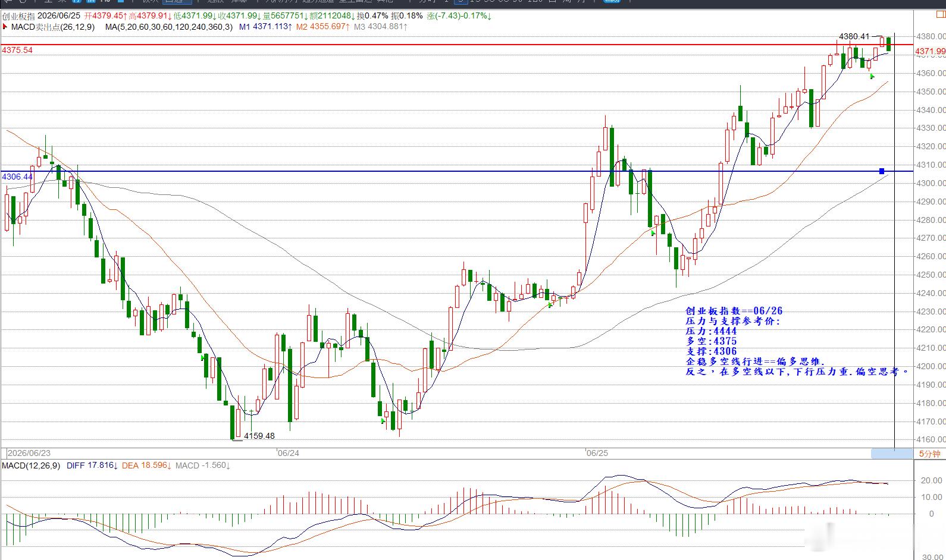Click the annotation line 支撑:4306
The image size is (946, 560).
tap(711, 351)
